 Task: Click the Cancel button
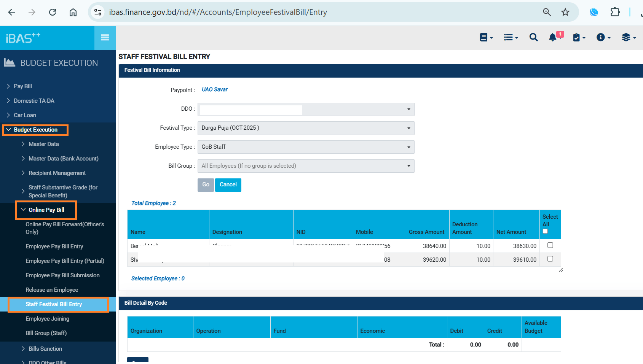tap(228, 185)
